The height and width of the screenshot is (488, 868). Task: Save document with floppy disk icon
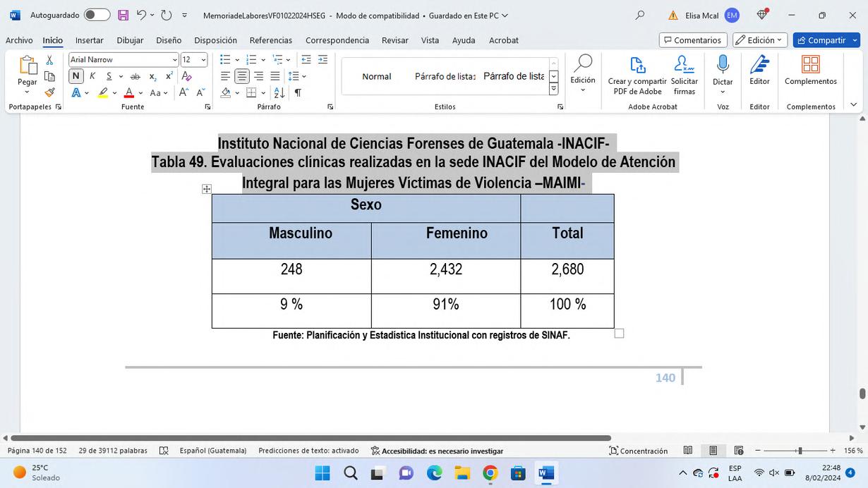[x=123, y=15]
